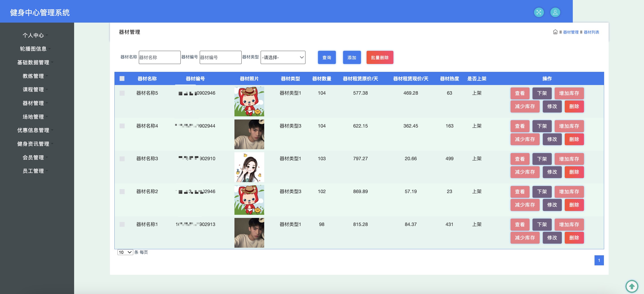Open the cartoon girl photo of 器材名称3
Viewport: 644px width, 294px height.
click(249, 167)
